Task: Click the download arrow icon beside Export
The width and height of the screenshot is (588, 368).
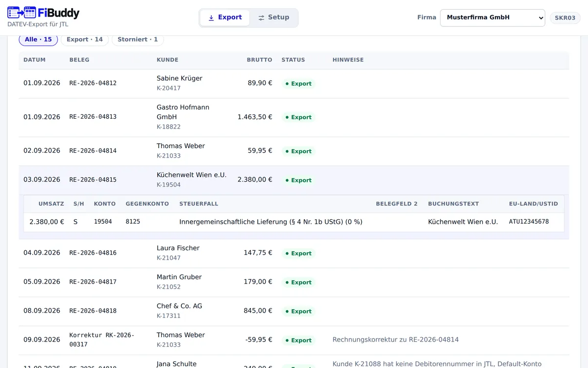Action: [211, 18]
